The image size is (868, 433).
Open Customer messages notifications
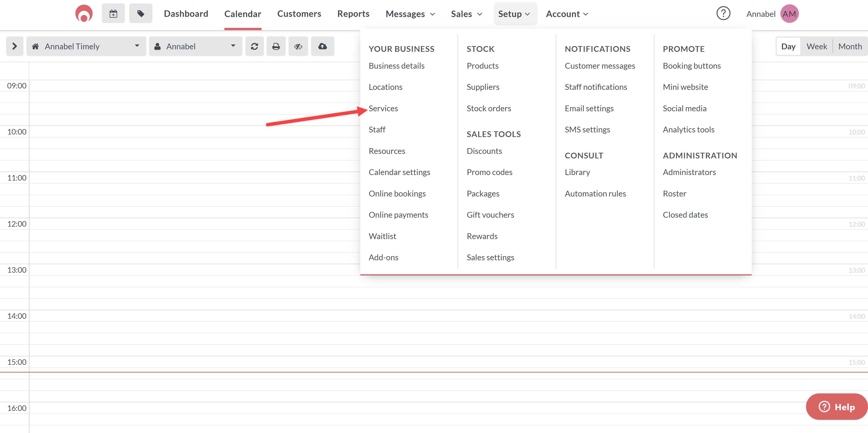click(600, 66)
